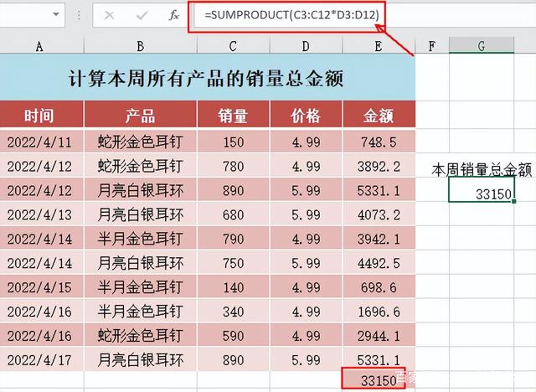This screenshot has width=536, height=392.
Task: Select the 半月金色耳钉 cell in the 2022/4/15 row
Action: coord(141,286)
